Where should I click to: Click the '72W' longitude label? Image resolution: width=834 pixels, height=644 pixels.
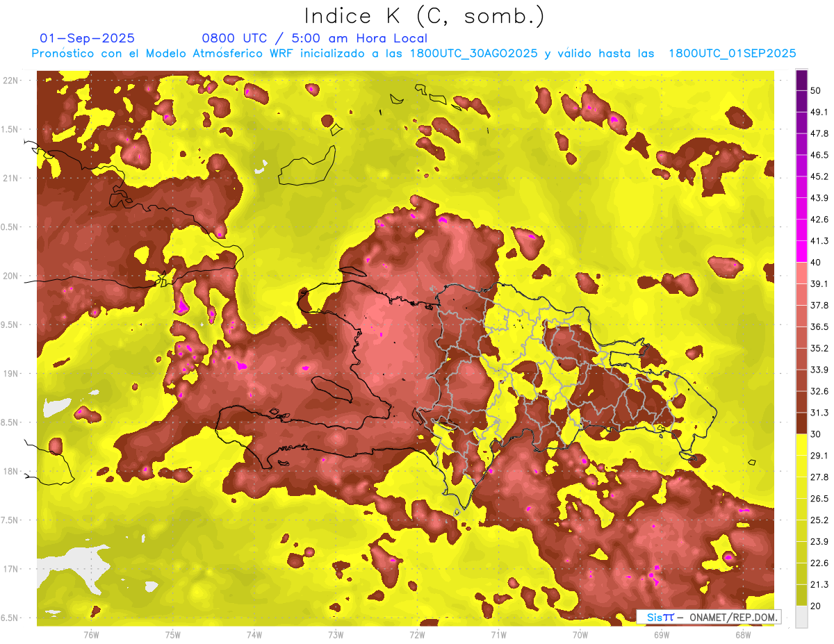coord(417,634)
